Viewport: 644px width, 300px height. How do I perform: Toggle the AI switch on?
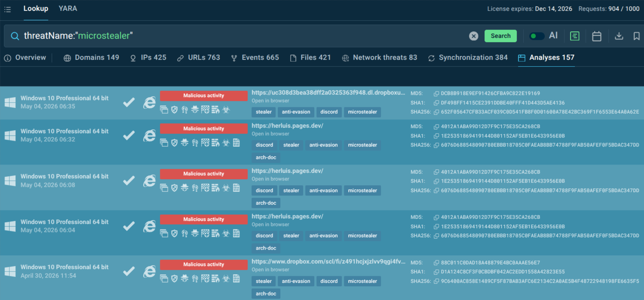point(537,36)
